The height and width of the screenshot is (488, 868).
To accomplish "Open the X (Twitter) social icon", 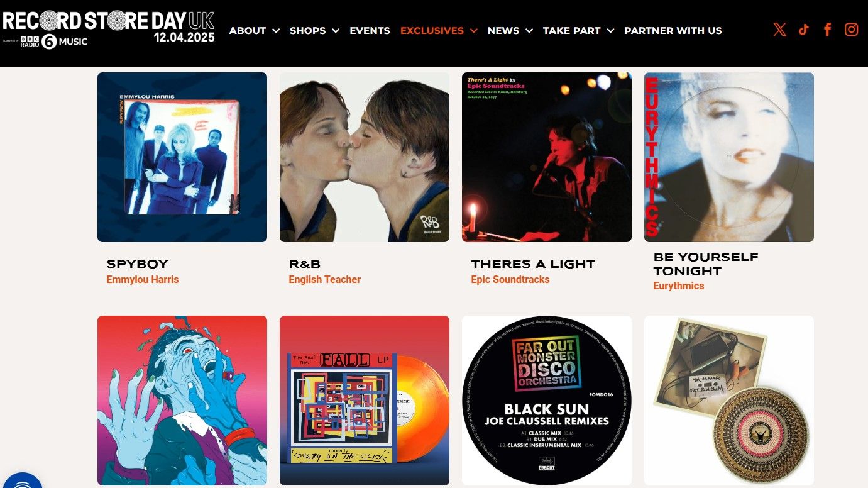I will pos(780,30).
